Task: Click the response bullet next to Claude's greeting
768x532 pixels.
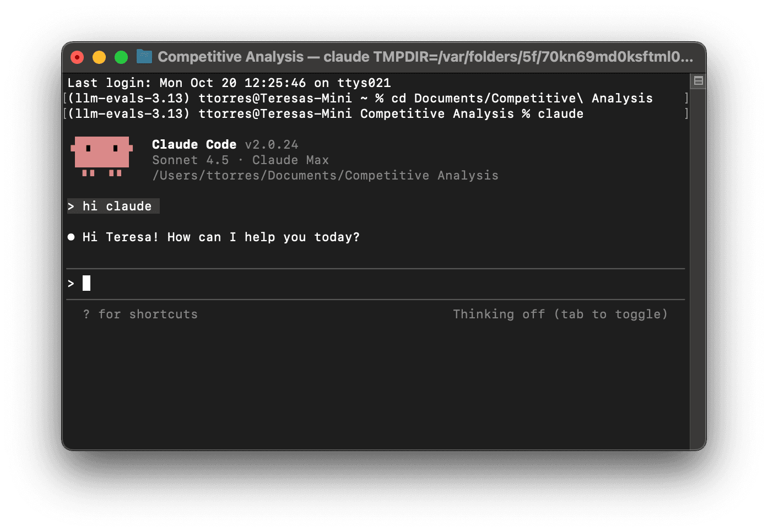Action: click(71, 237)
